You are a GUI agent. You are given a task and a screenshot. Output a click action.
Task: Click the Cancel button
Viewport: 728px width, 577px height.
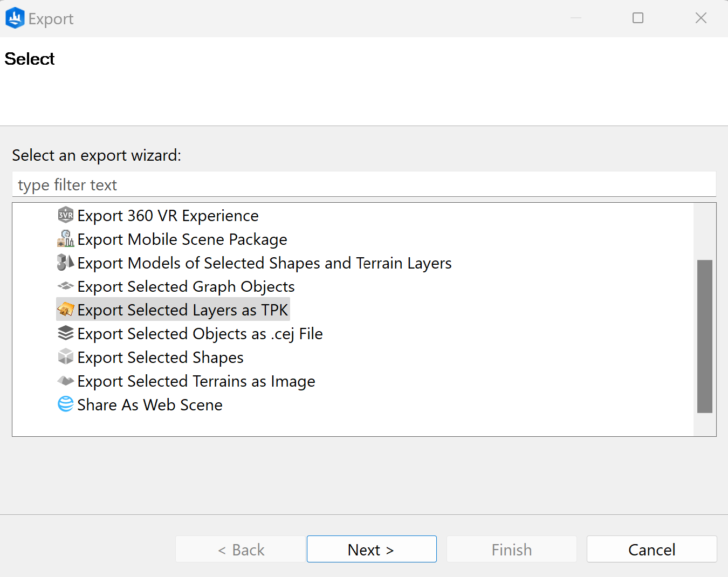[x=651, y=549]
